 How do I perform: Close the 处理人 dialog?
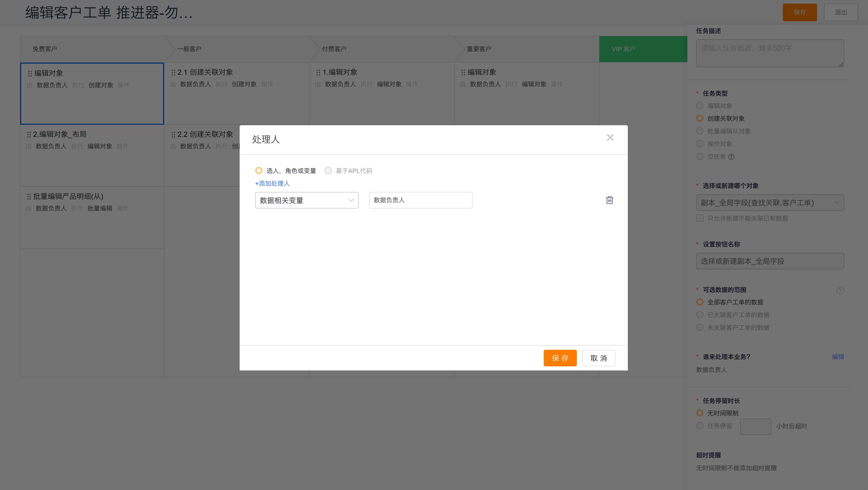610,137
